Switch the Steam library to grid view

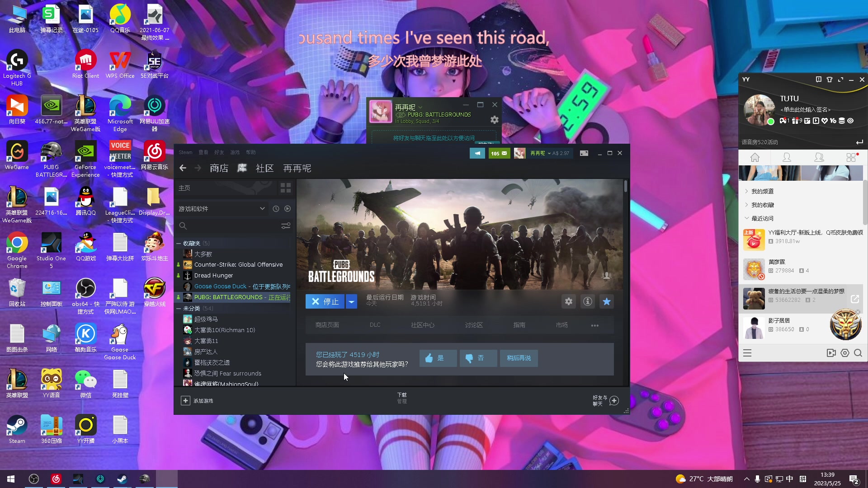click(x=286, y=188)
